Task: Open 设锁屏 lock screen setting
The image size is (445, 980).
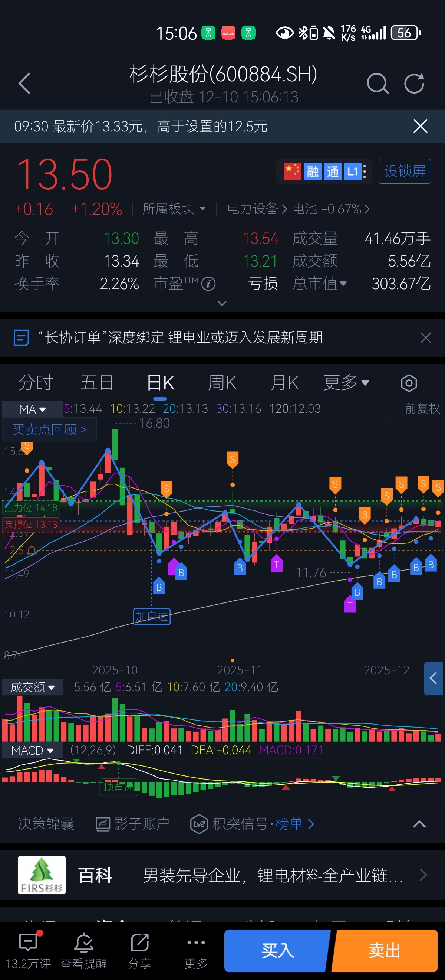Action: [405, 171]
